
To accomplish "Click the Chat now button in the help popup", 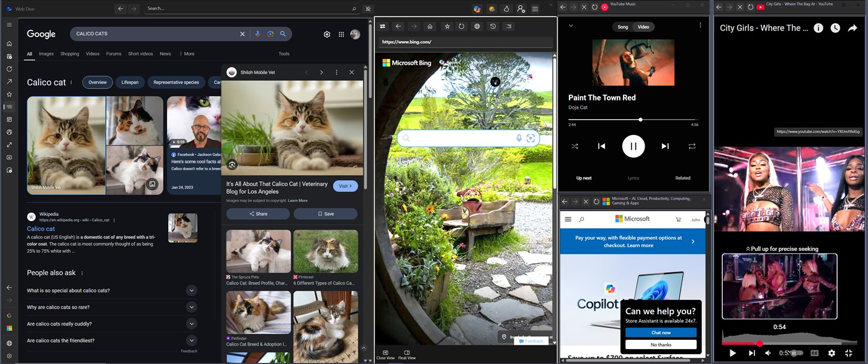I will tap(661, 332).
